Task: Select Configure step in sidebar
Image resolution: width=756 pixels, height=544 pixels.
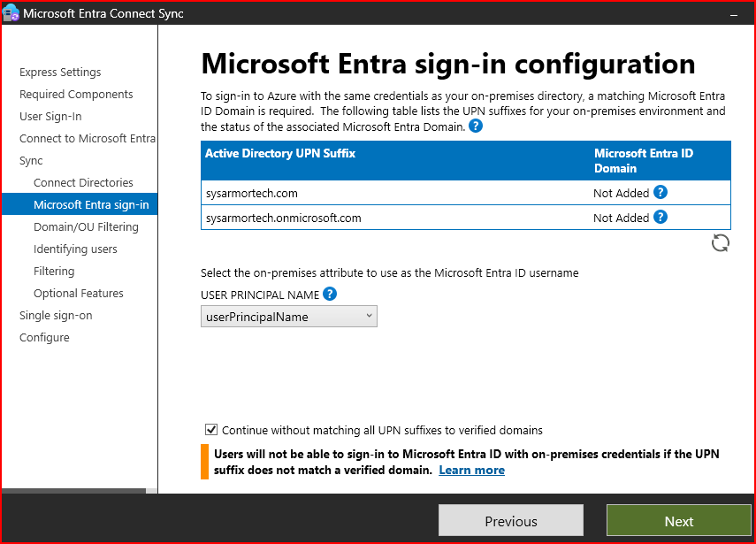Action: pyautogui.click(x=44, y=338)
